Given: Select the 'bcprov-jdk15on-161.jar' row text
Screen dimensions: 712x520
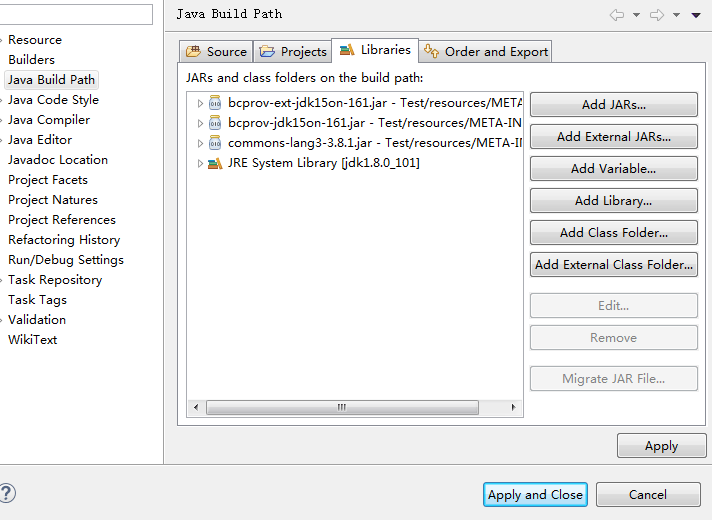Looking at the screenshot, I should [375, 123].
